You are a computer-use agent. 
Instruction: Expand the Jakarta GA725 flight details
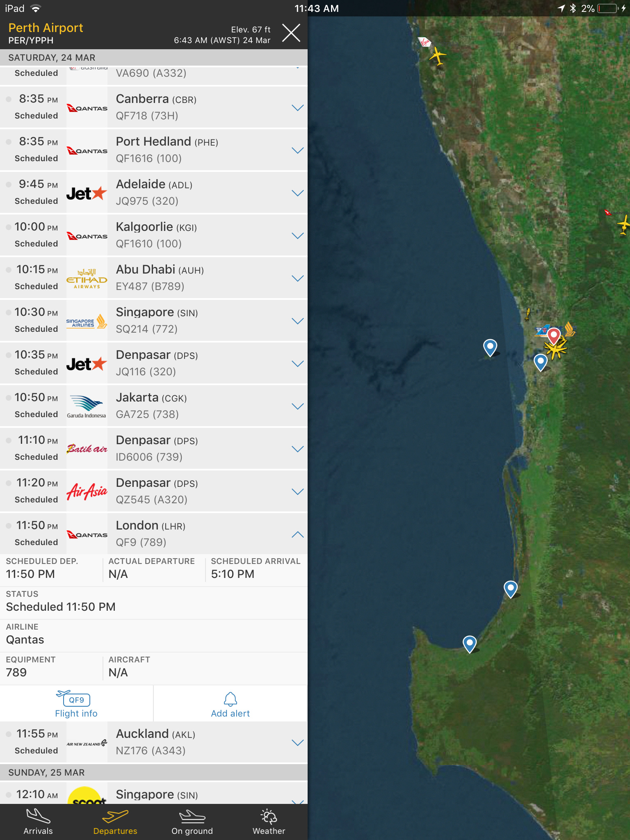pyautogui.click(x=297, y=406)
